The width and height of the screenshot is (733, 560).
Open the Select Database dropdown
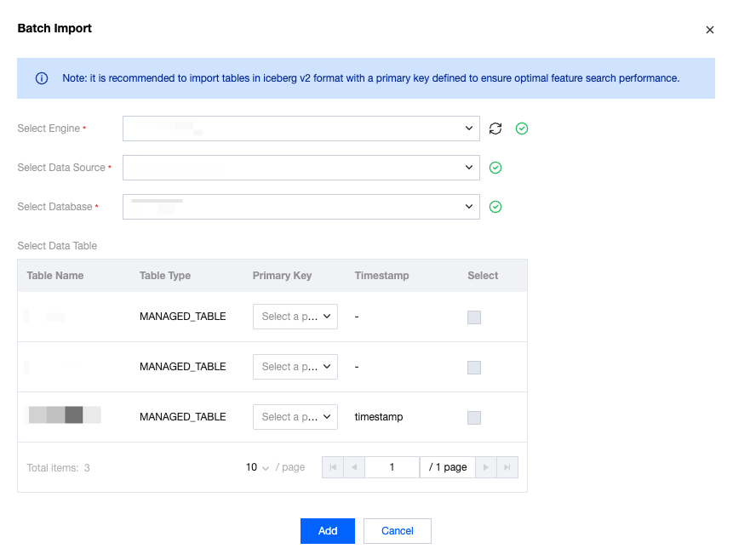(301, 207)
